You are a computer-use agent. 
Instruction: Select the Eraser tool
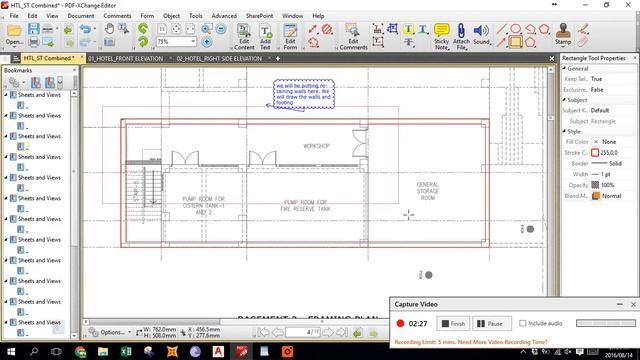pos(583,42)
